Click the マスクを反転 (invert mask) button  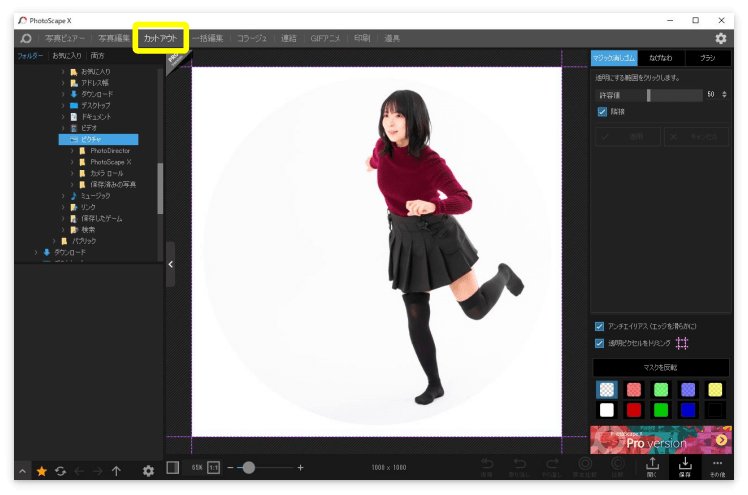[661, 367]
